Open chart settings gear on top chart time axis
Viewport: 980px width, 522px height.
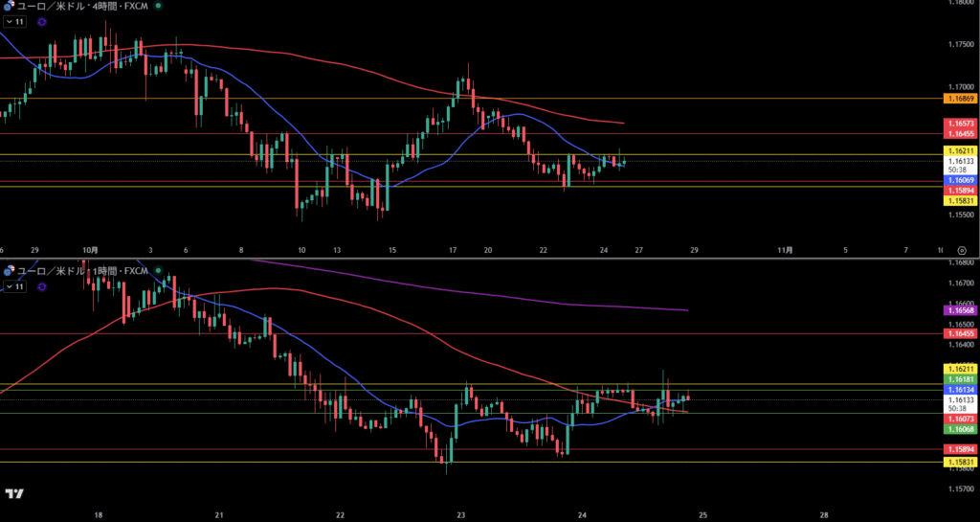[961, 249]
